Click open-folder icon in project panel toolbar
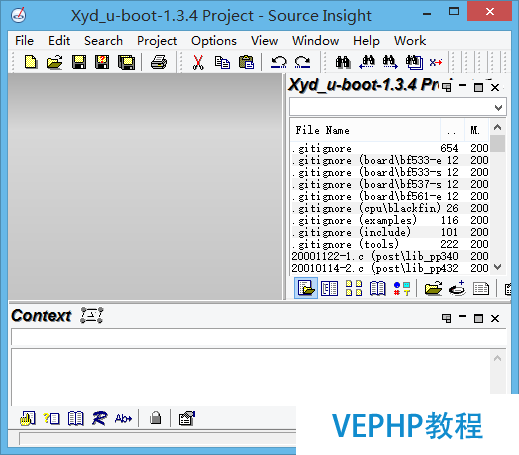519x455 pixels. point(433,288)
